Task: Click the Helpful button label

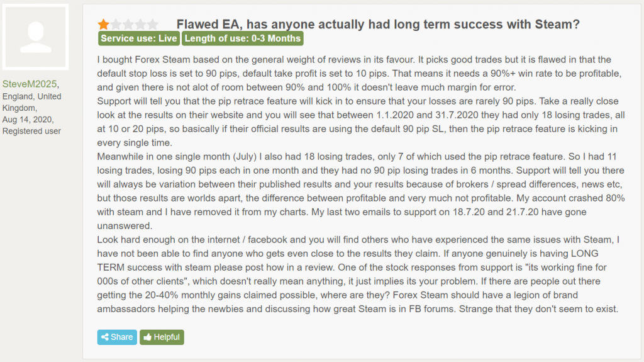Action: click(x=167, y=337)
